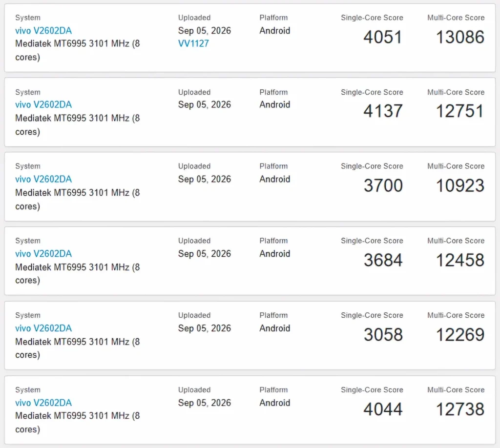This screenshot has height=448, width=500.
Task: Open vivo V2602DA result with 4137 single-core
Action: (43, 104)
